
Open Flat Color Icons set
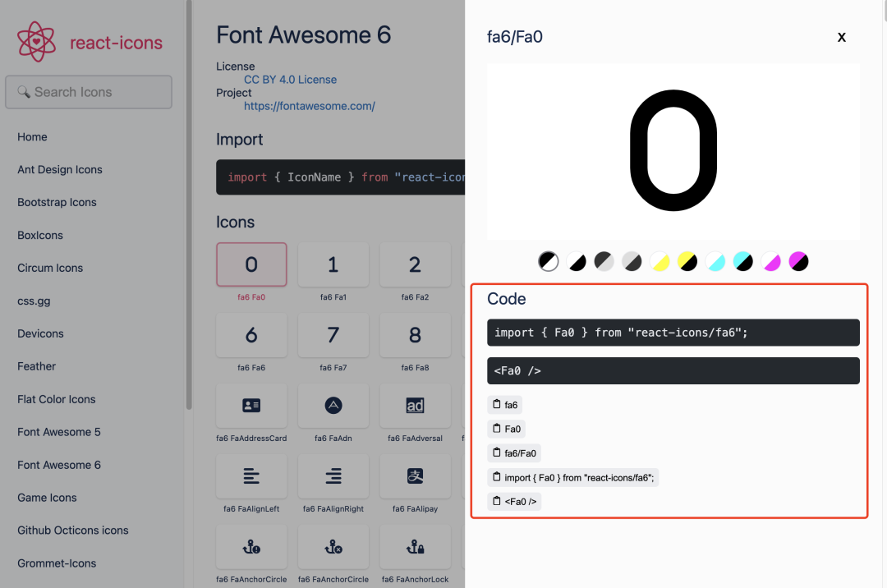tap(57, 399)
